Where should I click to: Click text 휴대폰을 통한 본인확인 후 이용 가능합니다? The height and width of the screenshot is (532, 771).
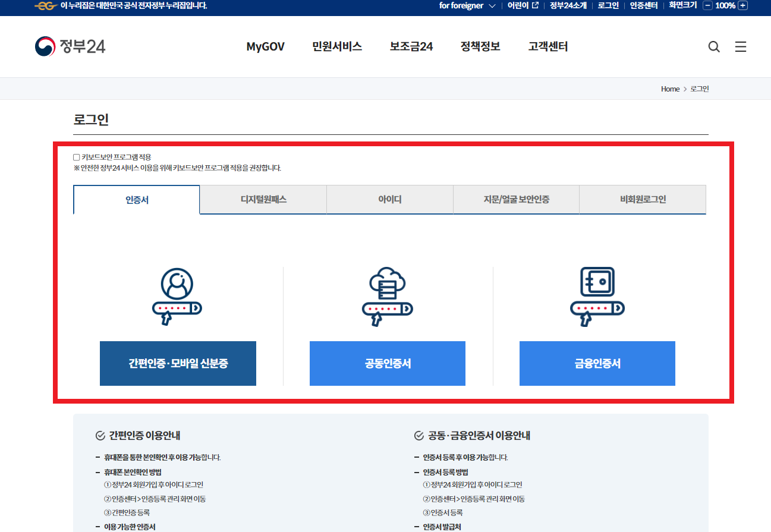162,458
